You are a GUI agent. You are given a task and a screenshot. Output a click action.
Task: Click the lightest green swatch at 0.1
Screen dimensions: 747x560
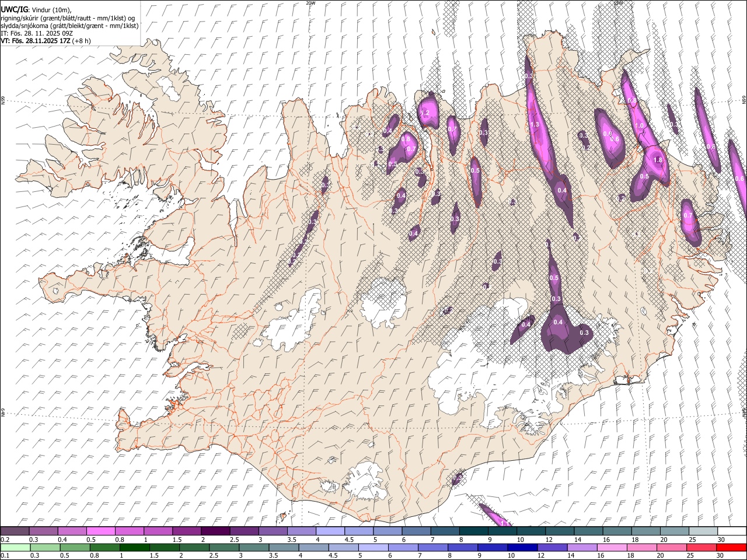pyautogui.click(x=16, y=547)
